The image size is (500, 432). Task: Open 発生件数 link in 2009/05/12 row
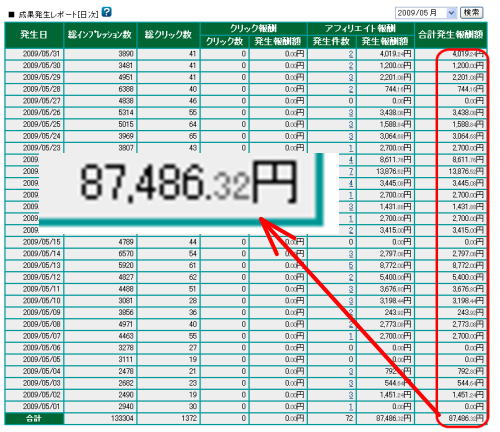[x=351, y=277]
